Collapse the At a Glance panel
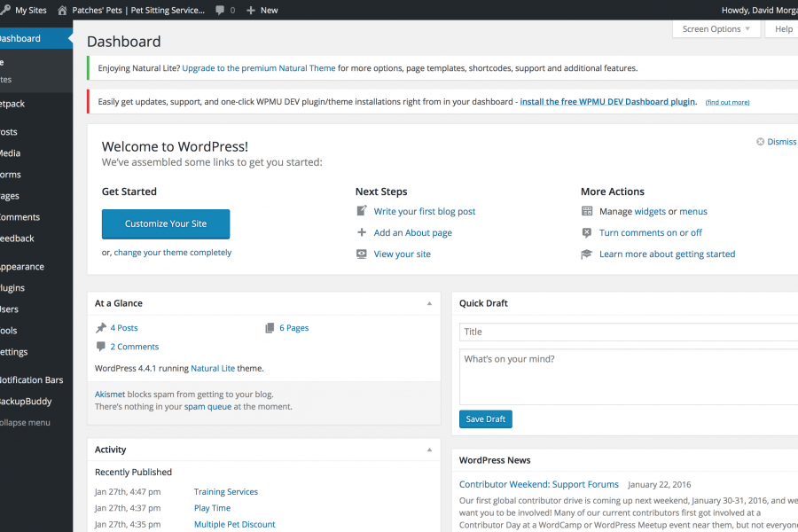798x532 pixels. 429,303
